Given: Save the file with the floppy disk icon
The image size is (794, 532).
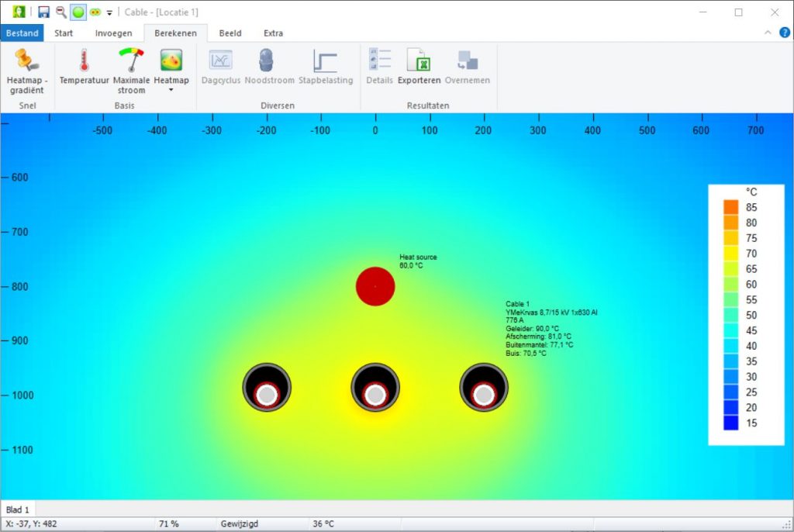Looking at the screenshot, I should (x=44, y=12).
